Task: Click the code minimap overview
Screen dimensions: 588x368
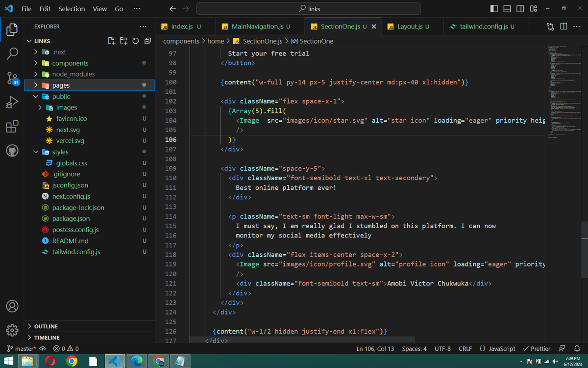Action: click(563, 92)
